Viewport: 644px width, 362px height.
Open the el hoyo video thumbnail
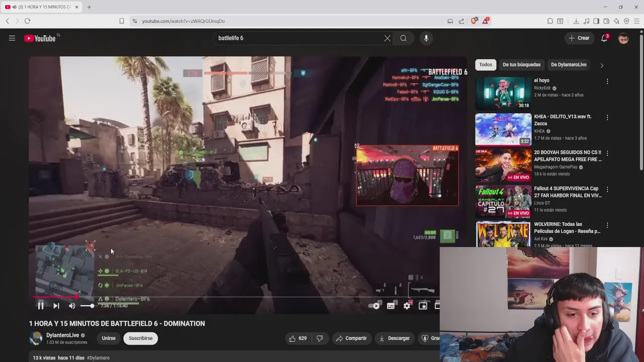point(503,93)
